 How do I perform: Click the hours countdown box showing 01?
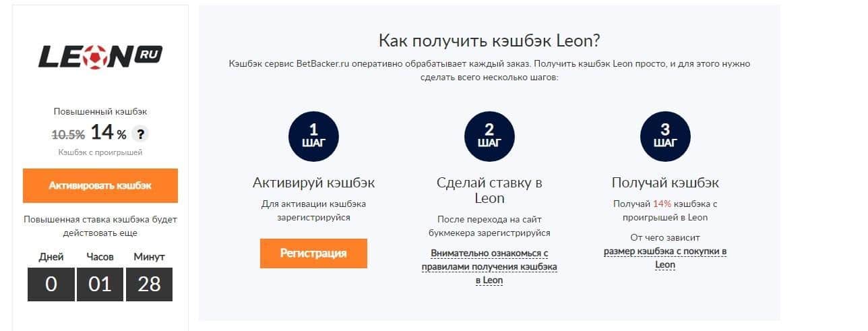[100, 284]
